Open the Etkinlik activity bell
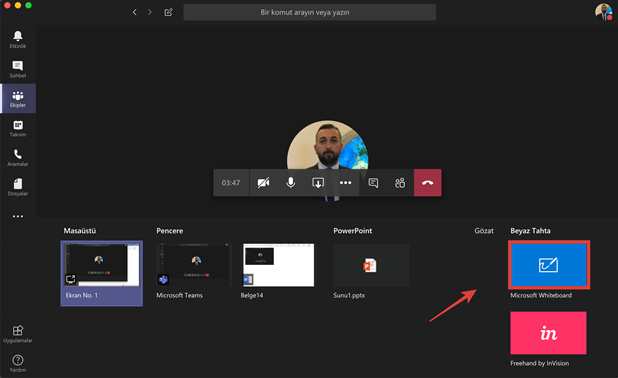Screen dimensions: 618x378 tap(18, 39)
